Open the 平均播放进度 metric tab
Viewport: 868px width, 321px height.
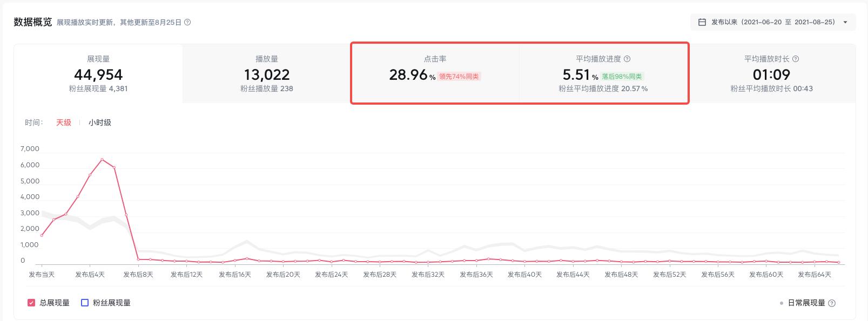click(x=603, y=73)
